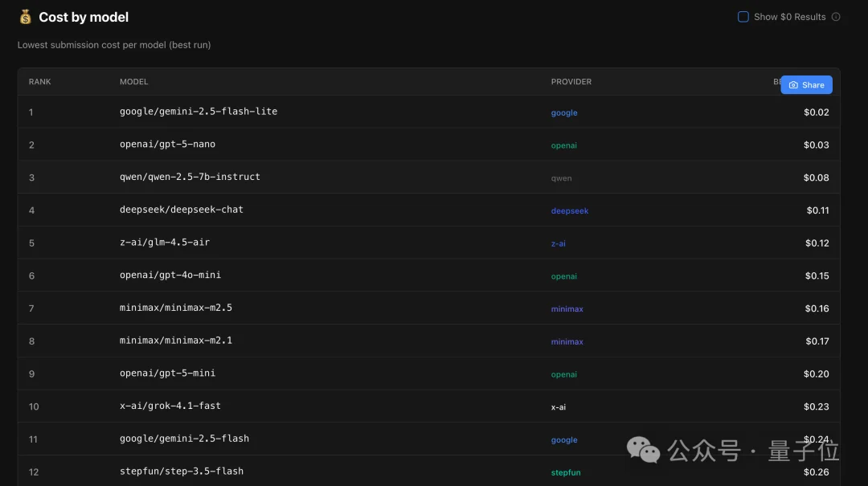Image resolution: width=868 pixels, height=486 pixels.
Task: Click the money bag icon beside Cost by model
Action: pos(26,17)
